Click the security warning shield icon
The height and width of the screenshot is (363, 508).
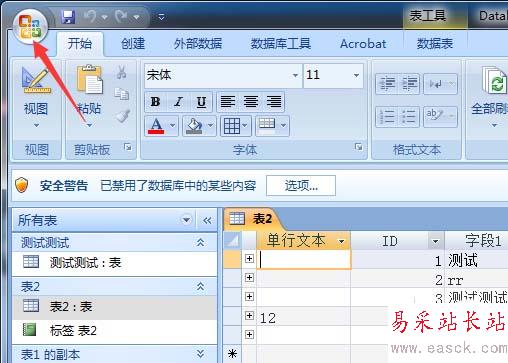point(22,185)
